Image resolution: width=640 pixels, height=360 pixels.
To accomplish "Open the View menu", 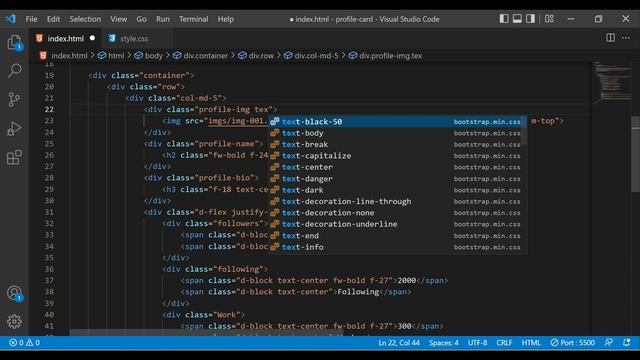I will [118, 19].
